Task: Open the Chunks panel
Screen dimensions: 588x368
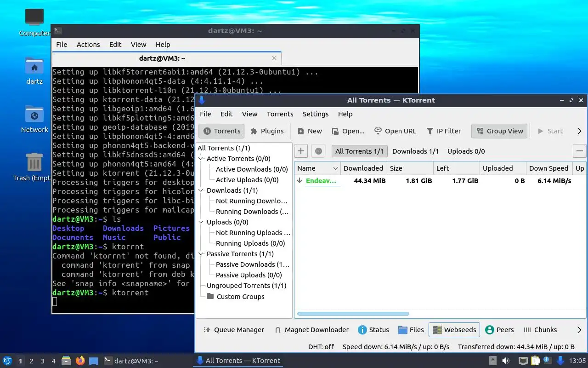Action: point(540,330)
